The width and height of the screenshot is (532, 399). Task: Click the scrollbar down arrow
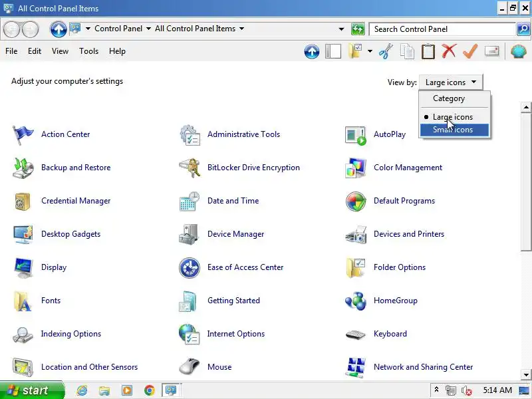click(x=526, y=375)
